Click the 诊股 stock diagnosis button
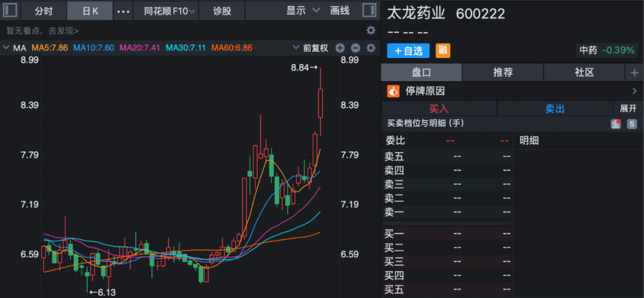 click(222, 11)
